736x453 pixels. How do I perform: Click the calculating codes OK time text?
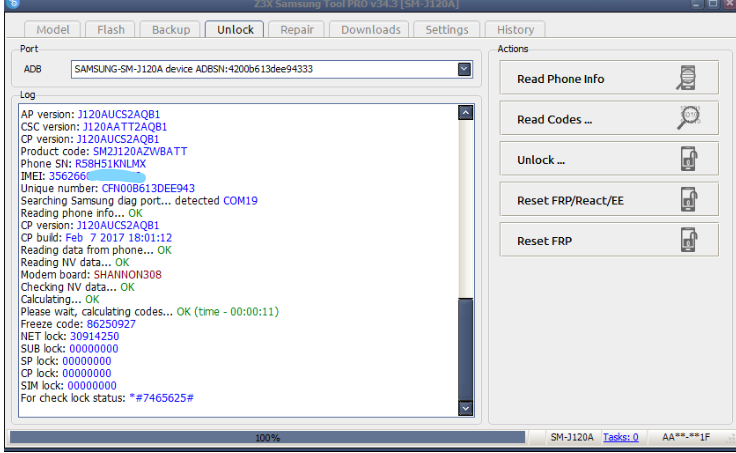coord(228,312)
